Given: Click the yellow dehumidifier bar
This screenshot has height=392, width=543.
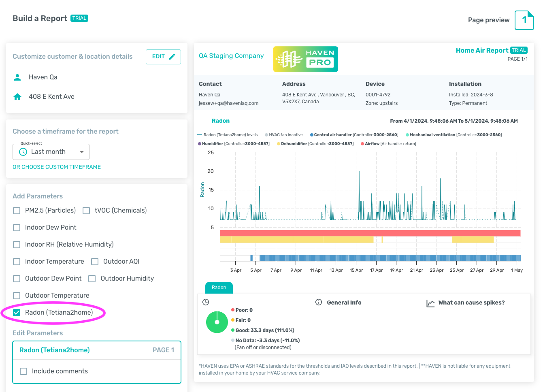Looking at the screenshot, I should (x=296, y=240).
